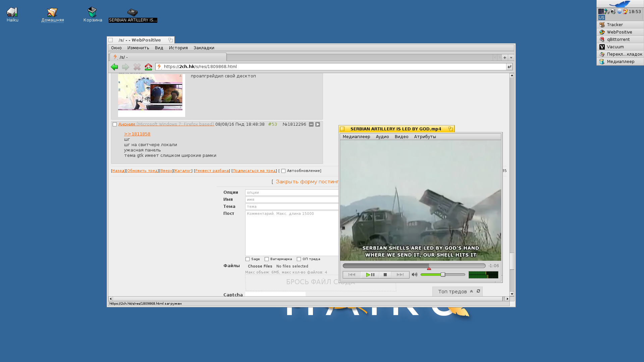The width and height of the screenshot is (644, 362).
Task: Open the Атрибуты menu in the player
Action: tap(425, 137)
